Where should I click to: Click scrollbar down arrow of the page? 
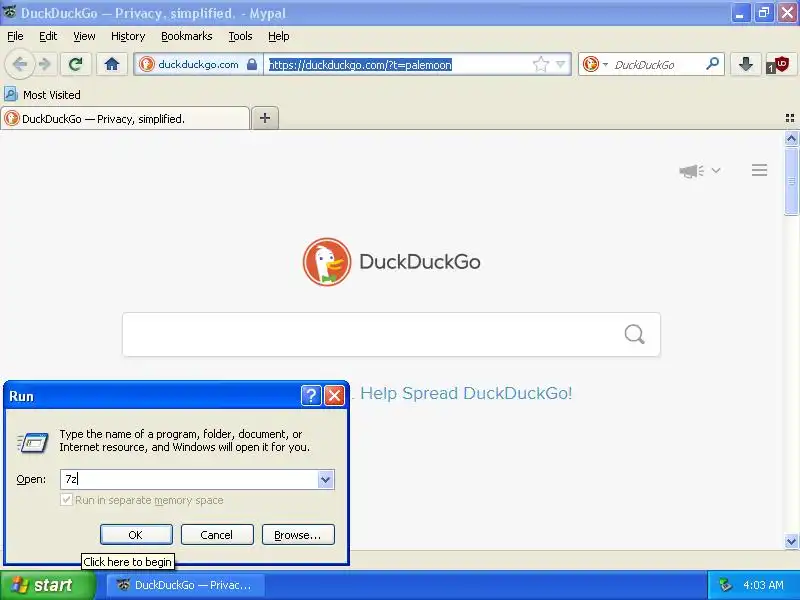791,541
